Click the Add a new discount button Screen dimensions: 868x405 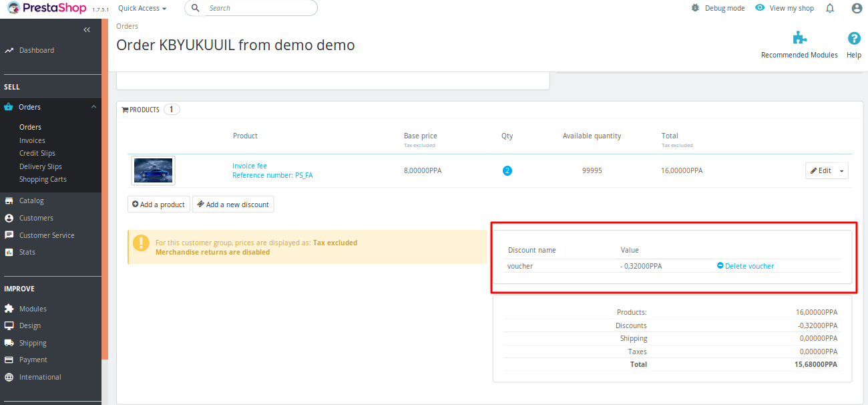click(233, 204)
